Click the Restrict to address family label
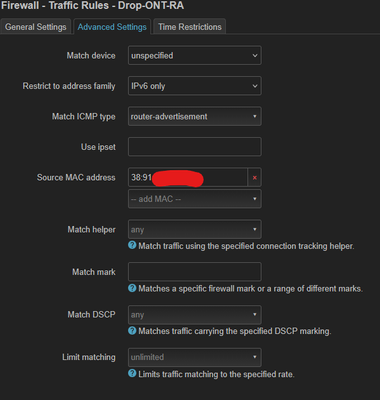The width and height of the screenshot is (380, 400). pos(69,86)
